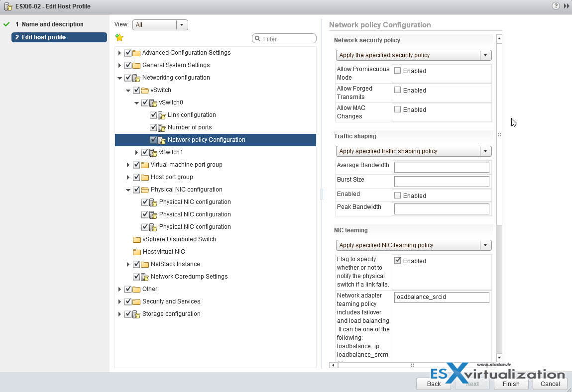Expand the vSwitch1 tree node
The image size is (572, 392).
[136, 152]
